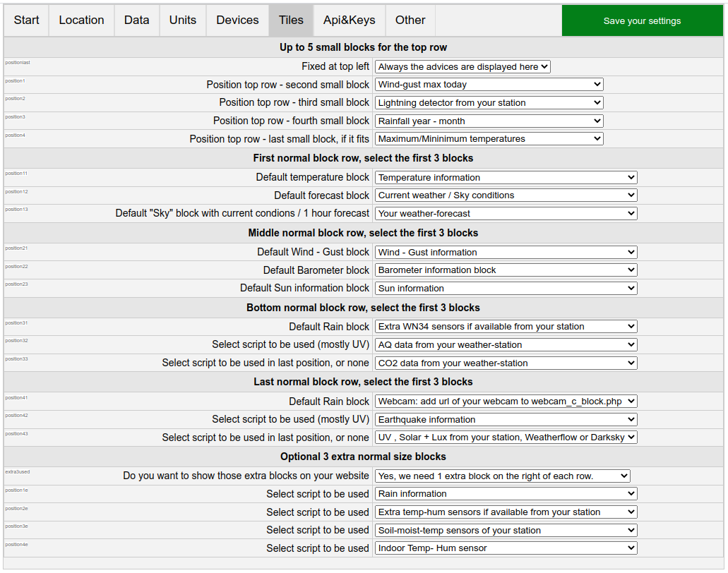The height and width of the screenshot is (573, 728).
Task: Expand the 'Rain information' dropdown
Action: coord(506,494)
